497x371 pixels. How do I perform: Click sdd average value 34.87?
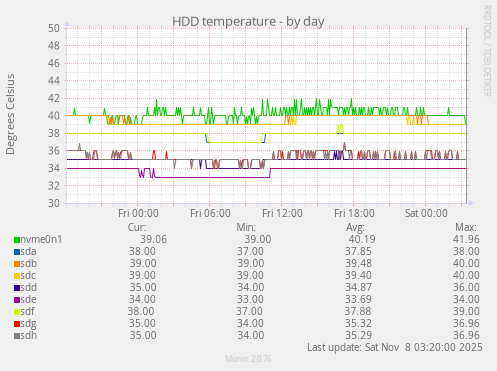pos(358,287)
